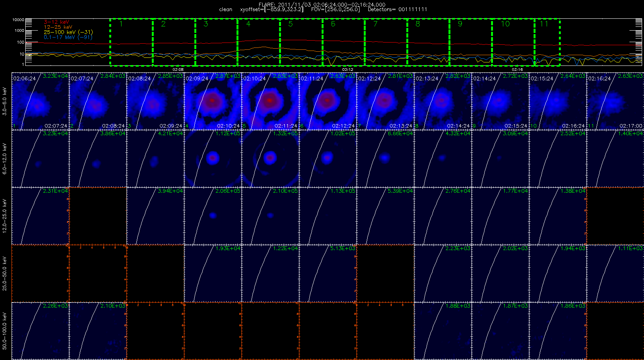Open the 3-6 keV image at 02:08:24

tap(155, 101)
